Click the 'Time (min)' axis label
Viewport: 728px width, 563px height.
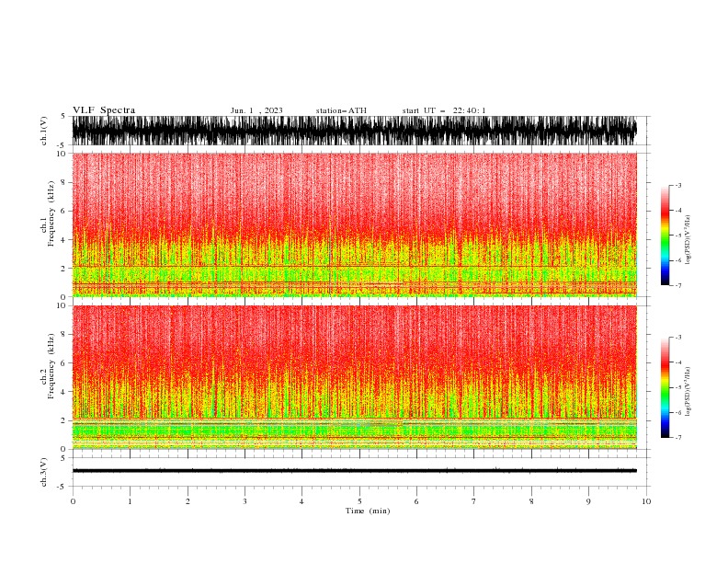click(368, 511)
